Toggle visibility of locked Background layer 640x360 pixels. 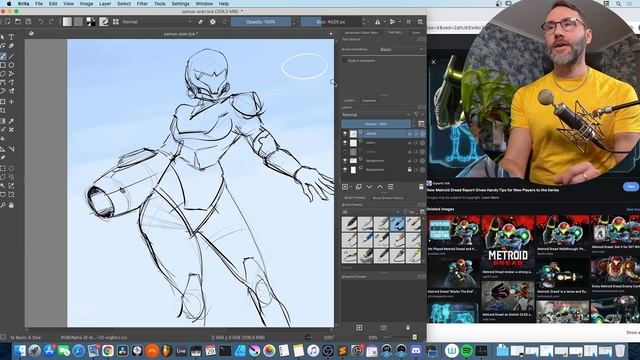[x=345, y=170]
